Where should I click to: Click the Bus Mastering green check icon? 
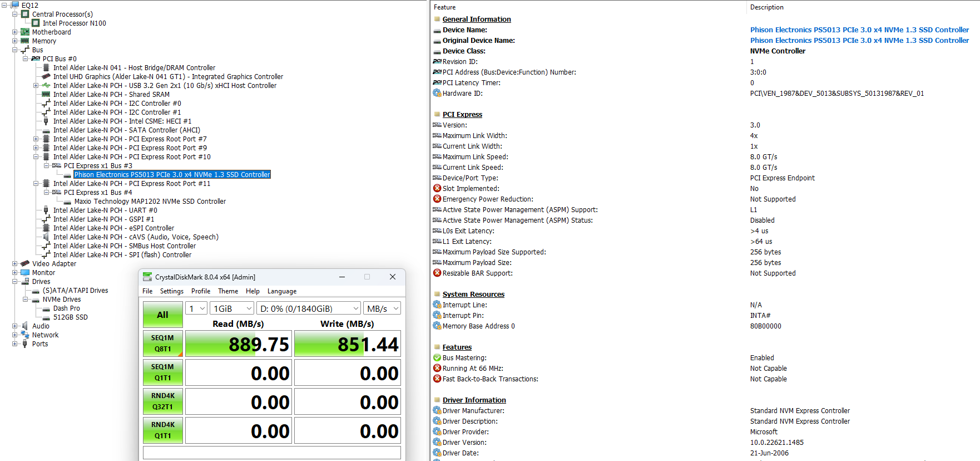click(x=437, y=357)
